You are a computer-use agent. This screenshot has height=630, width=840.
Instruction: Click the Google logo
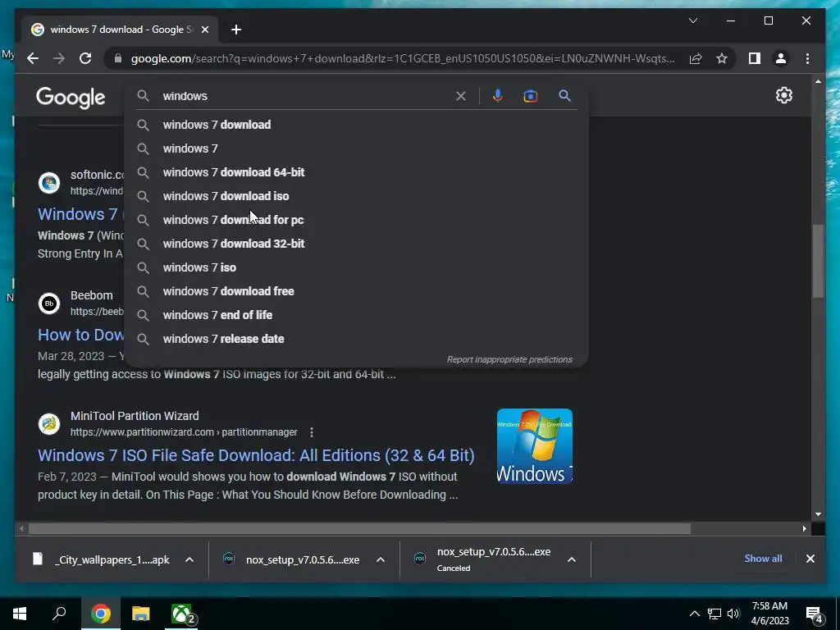click(71, 98)
